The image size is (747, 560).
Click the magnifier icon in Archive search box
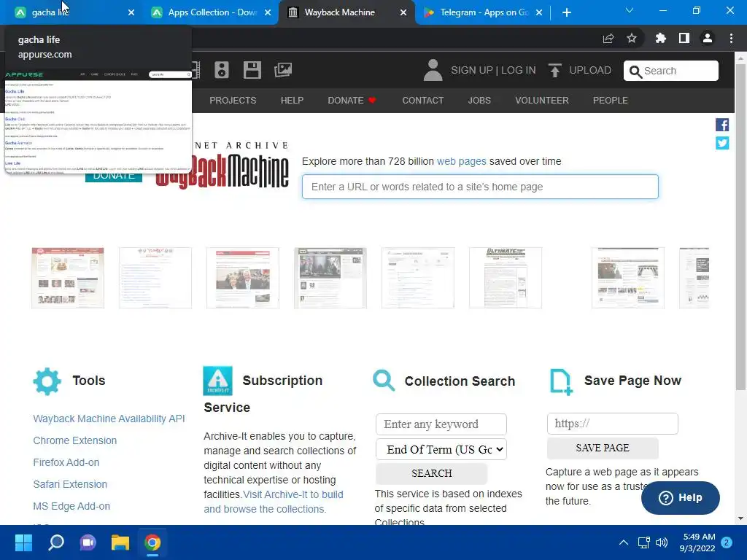pos(635,71)
